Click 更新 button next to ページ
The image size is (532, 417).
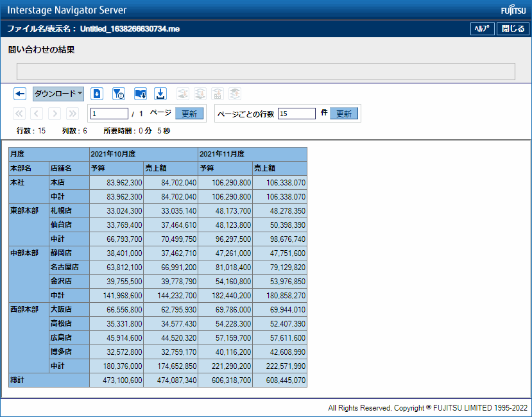point(189,114)
